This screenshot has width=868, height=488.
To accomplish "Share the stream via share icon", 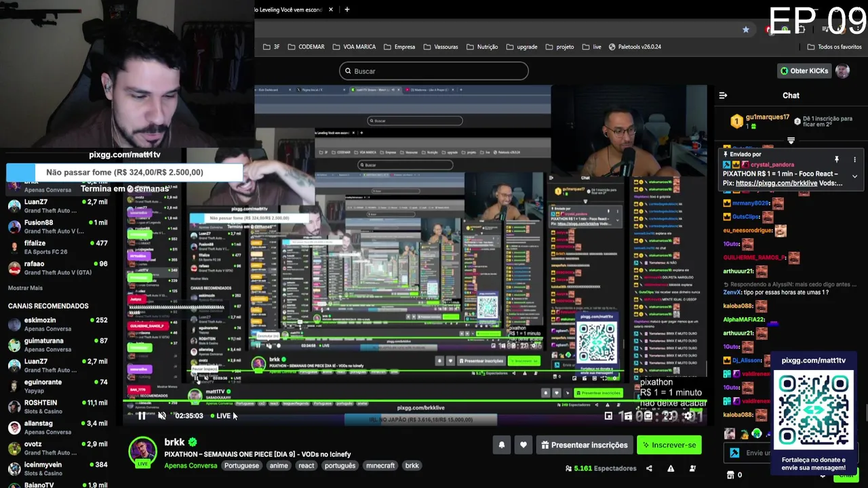I will [649, 468].
